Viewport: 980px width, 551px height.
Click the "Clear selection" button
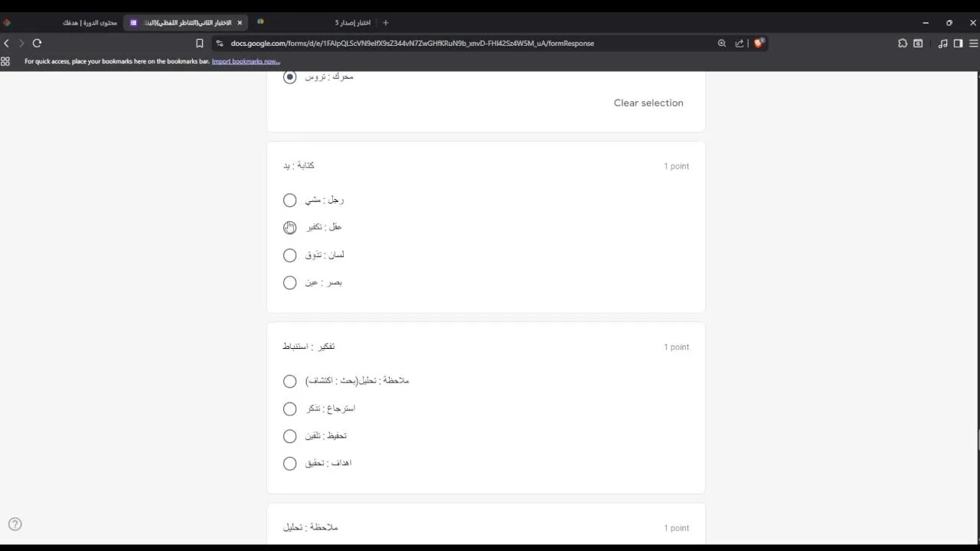pyautogui.click(x=648, y=103)
